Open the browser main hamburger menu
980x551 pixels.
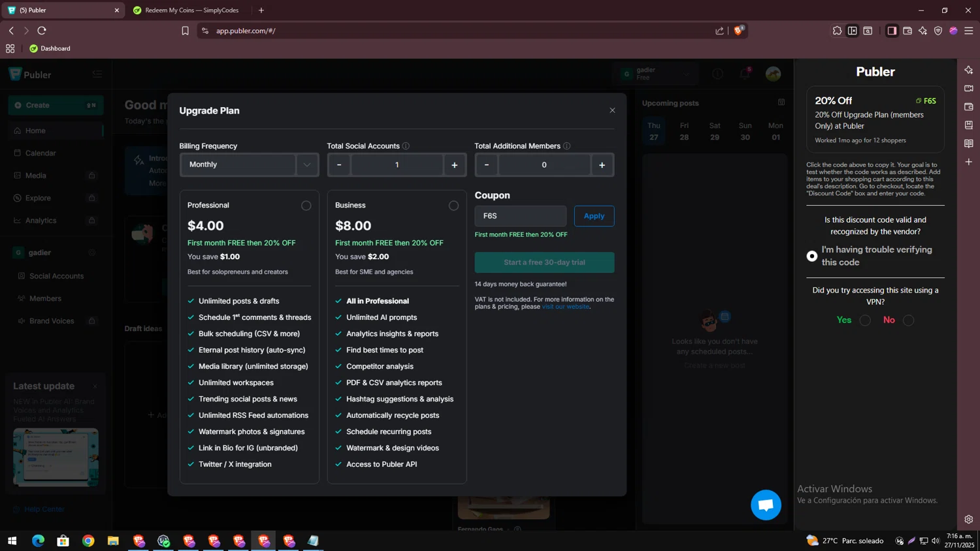click(x=969, y=31)
